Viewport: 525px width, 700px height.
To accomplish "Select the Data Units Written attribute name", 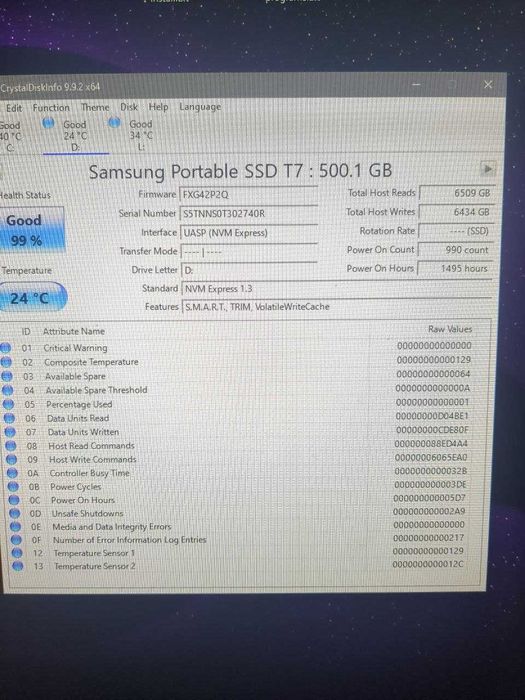I will 83,432.
